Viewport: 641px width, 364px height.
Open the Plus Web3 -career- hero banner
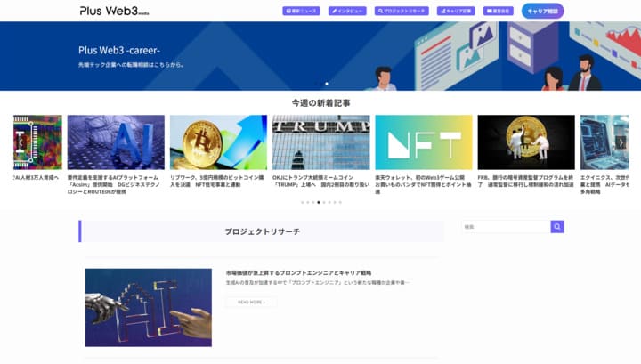[x=320, y=55]
